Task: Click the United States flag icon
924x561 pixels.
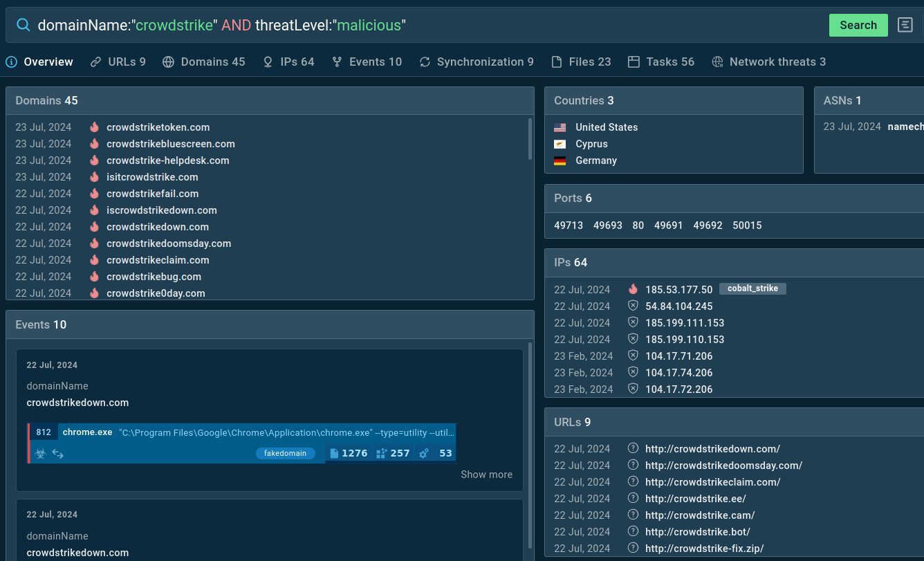Action: [560, 127]
